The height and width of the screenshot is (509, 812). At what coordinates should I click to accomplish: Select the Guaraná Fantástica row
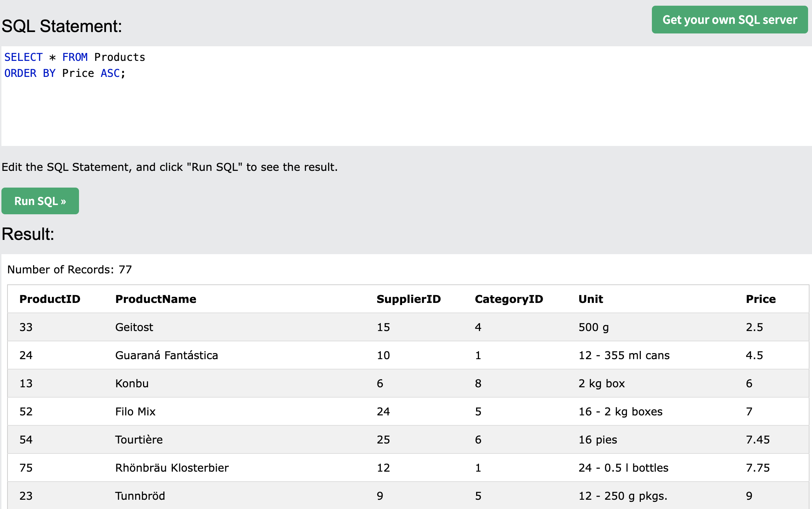coord(167,355)
